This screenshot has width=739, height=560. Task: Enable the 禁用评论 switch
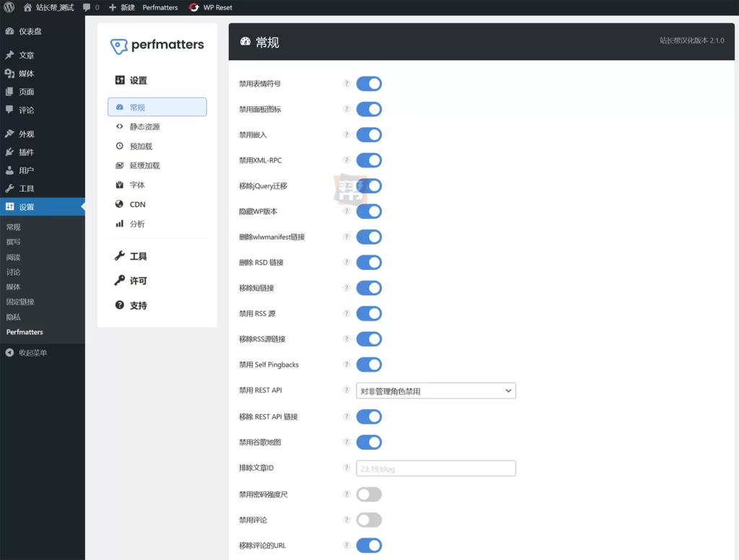(x=369, y=520)
